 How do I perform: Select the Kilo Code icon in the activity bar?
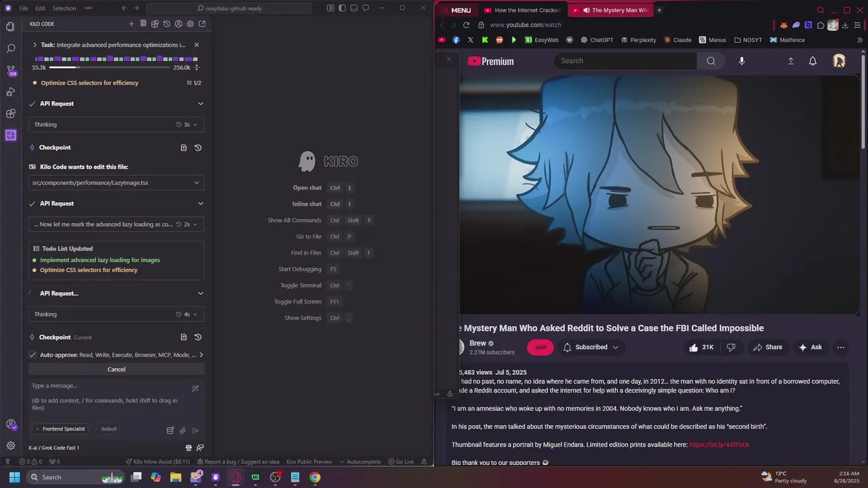pyautogui.click(x=10, y=135)
